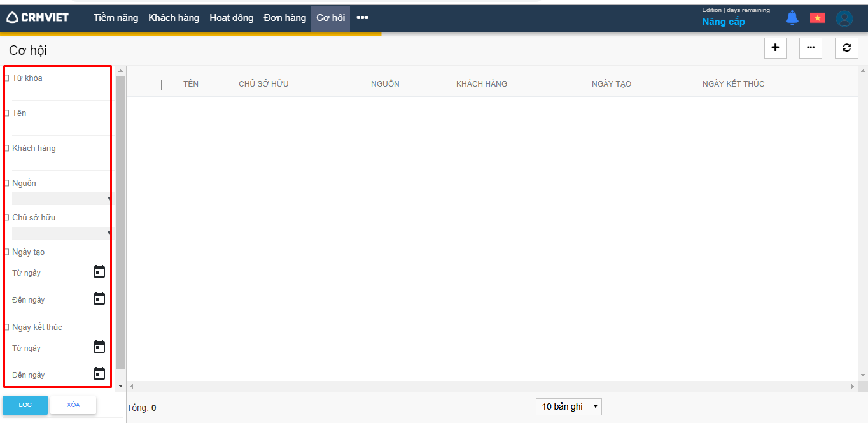The width and height of the screenshot is (868, 423).
Task: Go to the Khách hàng menu
Action: click(174, 18)
